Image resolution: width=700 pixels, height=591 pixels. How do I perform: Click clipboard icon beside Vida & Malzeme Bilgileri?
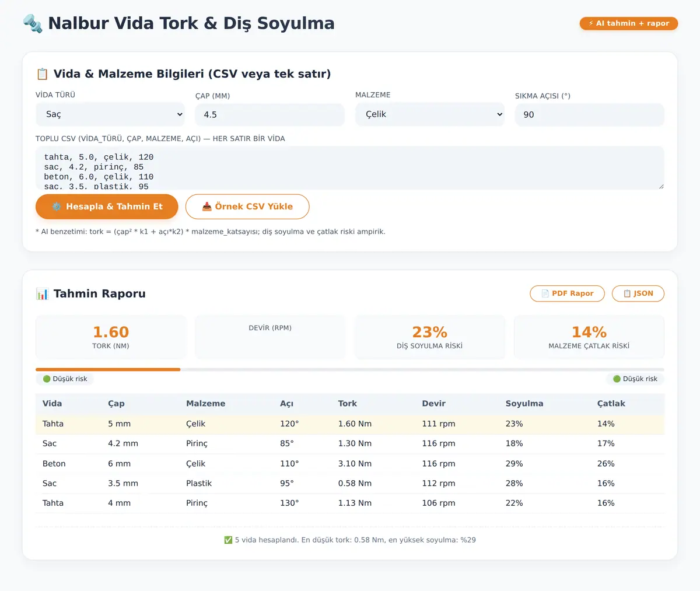click(x=42, y=74)
